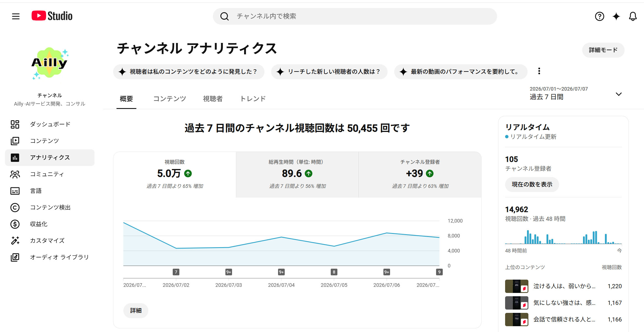Open the help question mark icon
The width and height of the screenshot is (644, 332).
(599, 16)
